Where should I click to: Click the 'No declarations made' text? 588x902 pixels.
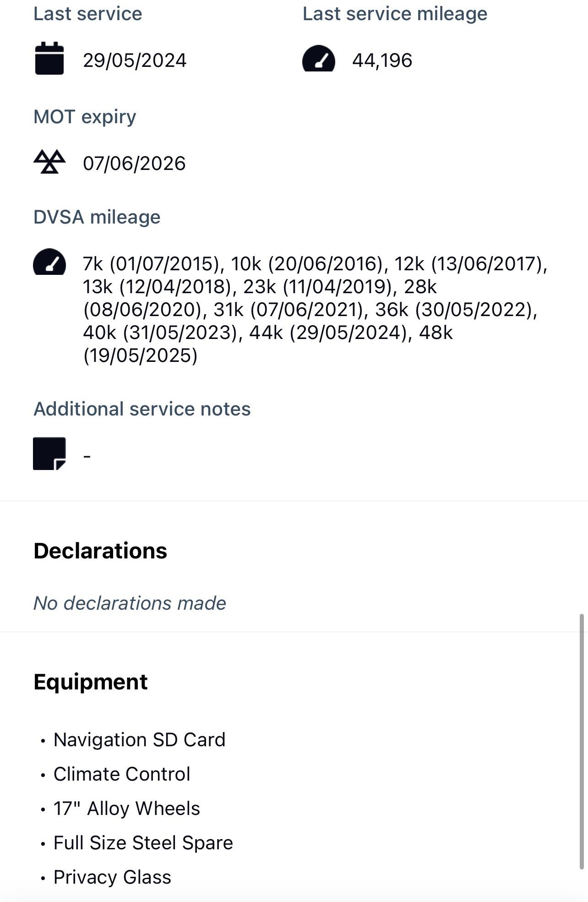click(130, 603)
